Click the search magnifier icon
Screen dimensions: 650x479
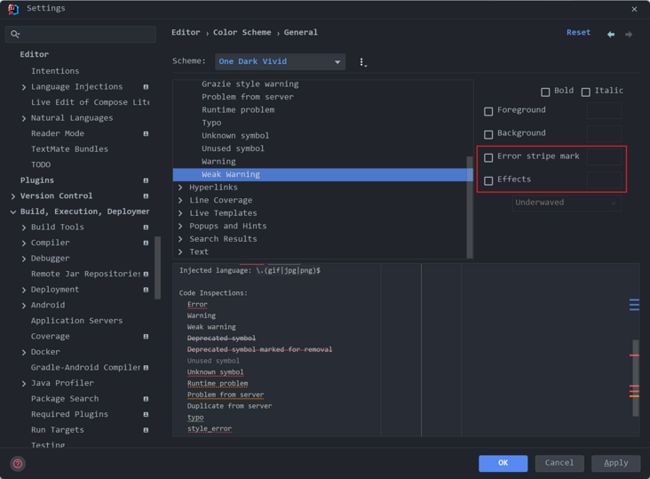(15, 34)
